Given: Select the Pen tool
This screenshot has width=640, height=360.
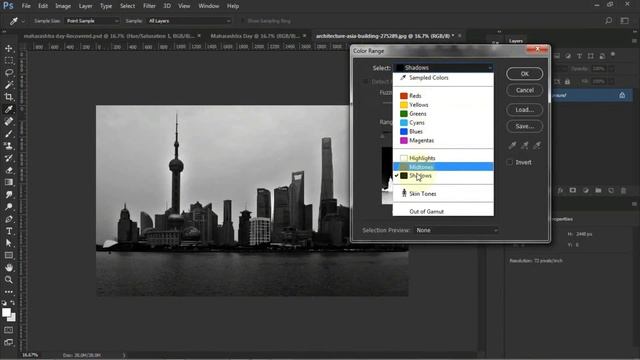Looking at the screenshot, I should point(9,219).
